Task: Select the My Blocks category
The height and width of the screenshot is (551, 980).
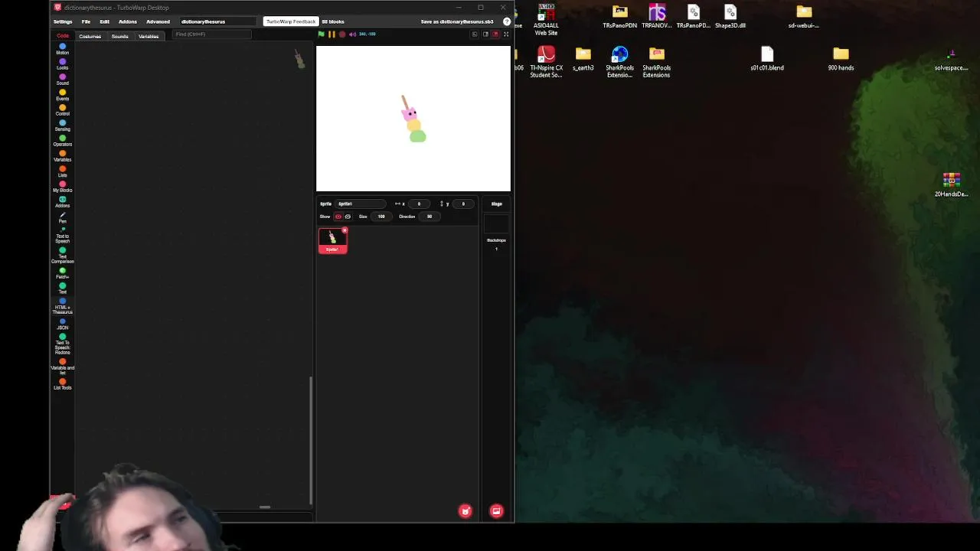Action: (62, 187)
